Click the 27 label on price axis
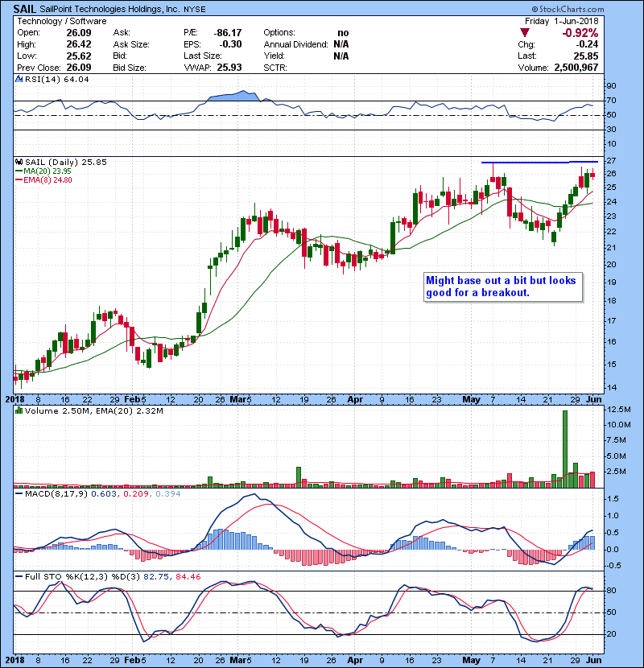The image size is (644, 668). coord(611,161)
